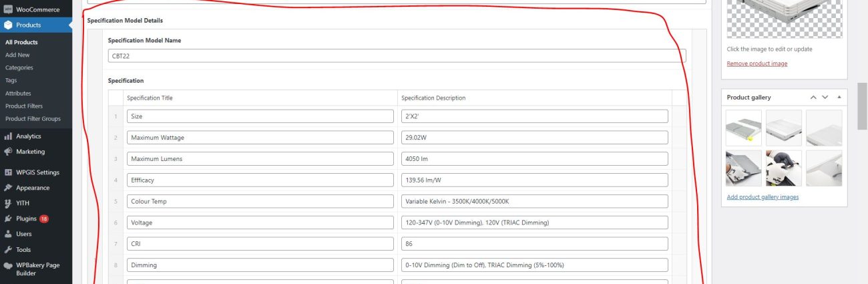The image size is (868, 284).
Task: Click the Maximum Lumens title field
Action: [x=260, y=159]
